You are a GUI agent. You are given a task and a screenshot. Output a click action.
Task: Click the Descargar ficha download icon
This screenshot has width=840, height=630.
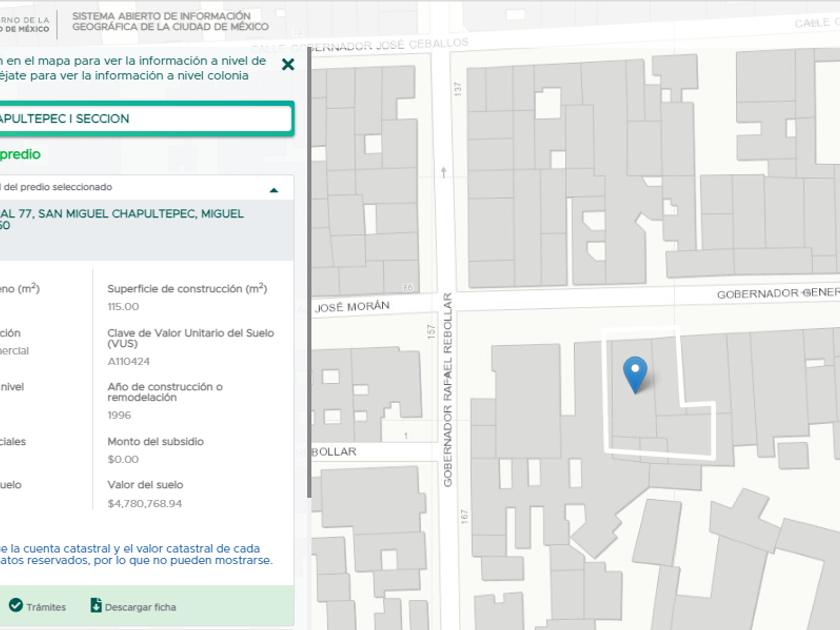(96, 605)
